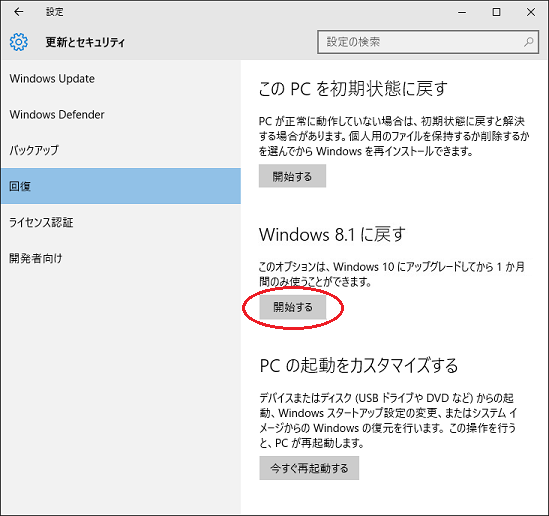Click the Windows 8.1 に戻す heading
This screenshot has width=549, height=516.
tap(332, 234)
